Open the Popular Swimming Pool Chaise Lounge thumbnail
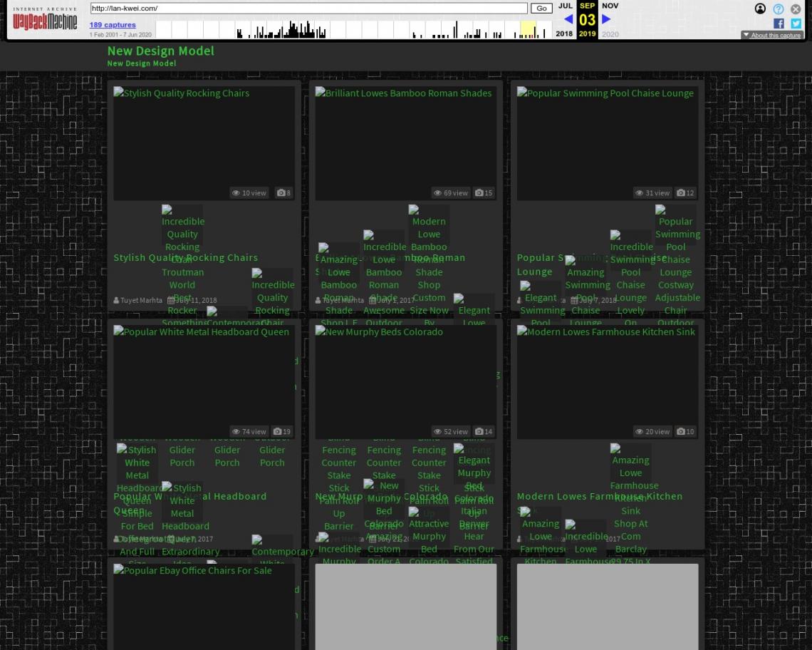This screenshot has height=650, width=812. pyautogui.click(x=608, y=143)
